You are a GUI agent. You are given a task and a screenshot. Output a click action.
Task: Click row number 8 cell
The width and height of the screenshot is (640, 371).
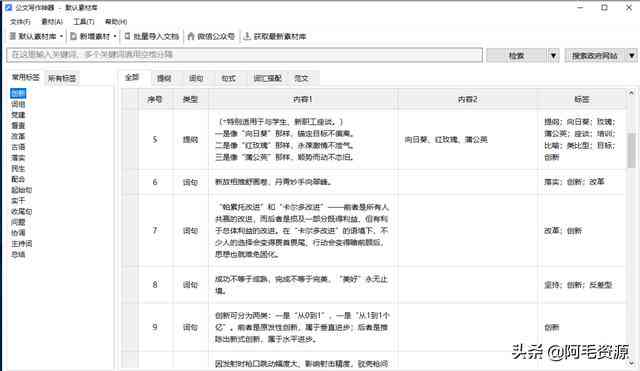pos(155,284)
